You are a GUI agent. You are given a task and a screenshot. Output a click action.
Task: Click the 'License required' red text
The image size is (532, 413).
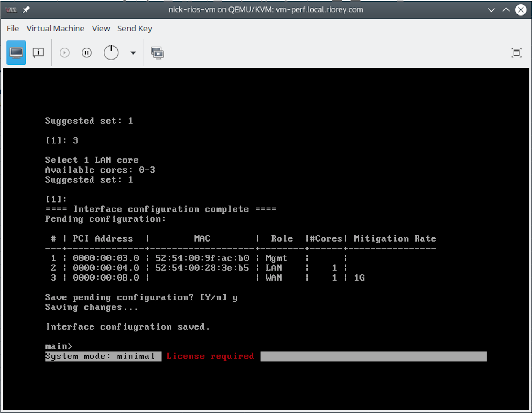pyautogui.click(x=210, y=356)
